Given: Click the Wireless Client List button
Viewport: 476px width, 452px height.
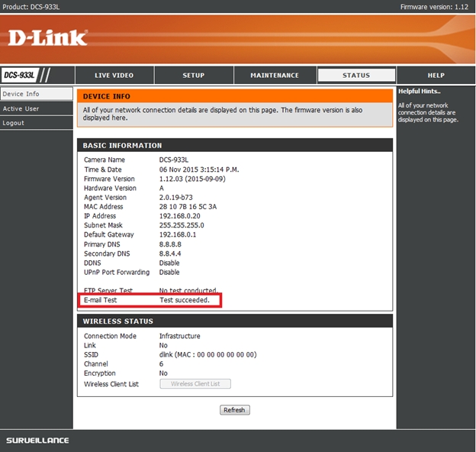Looking at the screenshot, I should [x=195, y=384].
